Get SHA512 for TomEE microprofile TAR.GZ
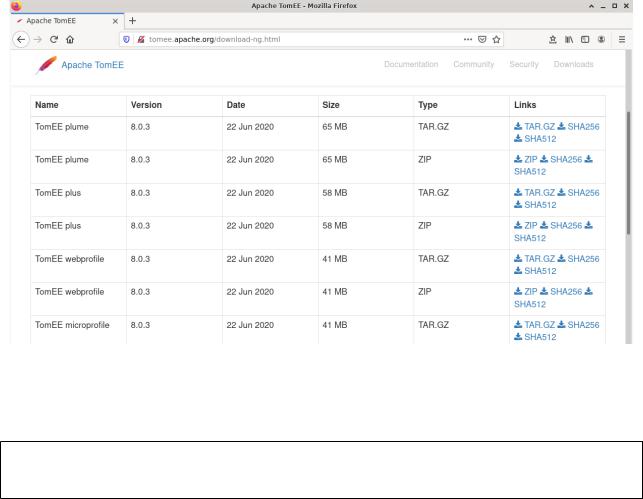643x499 pixels. pyautogui.click(x=535, y=337)
